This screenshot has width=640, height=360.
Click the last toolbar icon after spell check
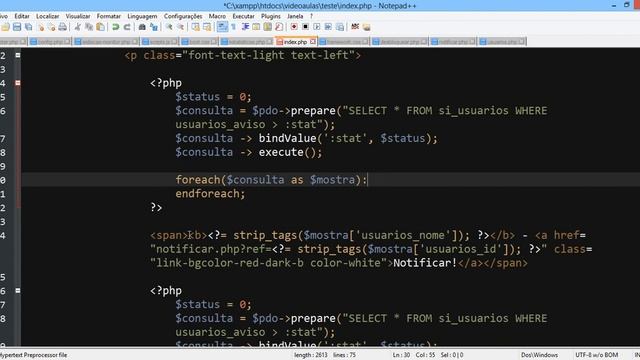click(367, 27)
